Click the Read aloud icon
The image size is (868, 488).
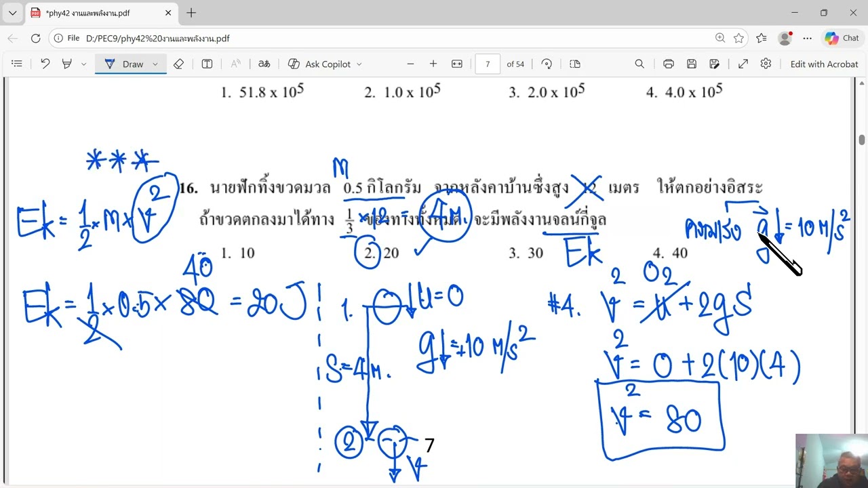click(235, 64)
